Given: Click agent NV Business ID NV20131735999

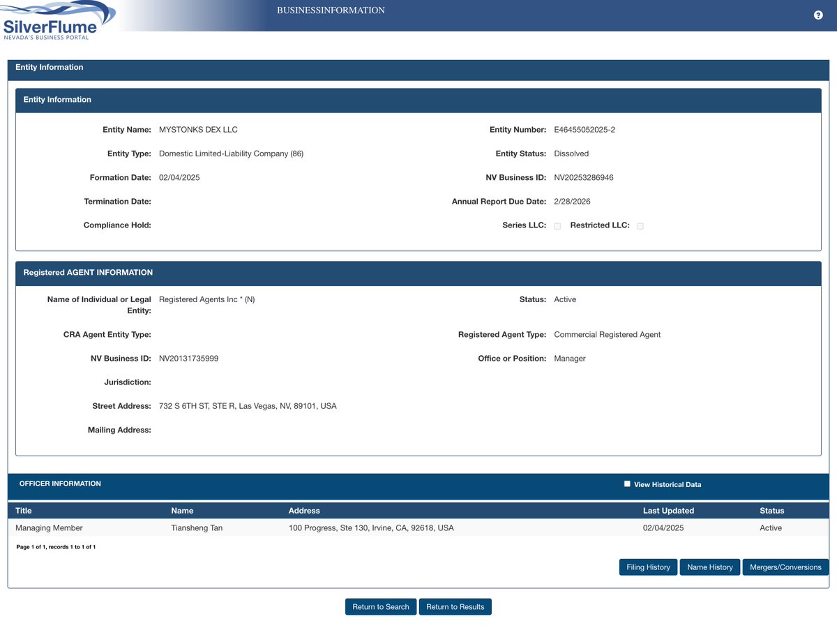Looking at the screenshot, I should point(188,359).
